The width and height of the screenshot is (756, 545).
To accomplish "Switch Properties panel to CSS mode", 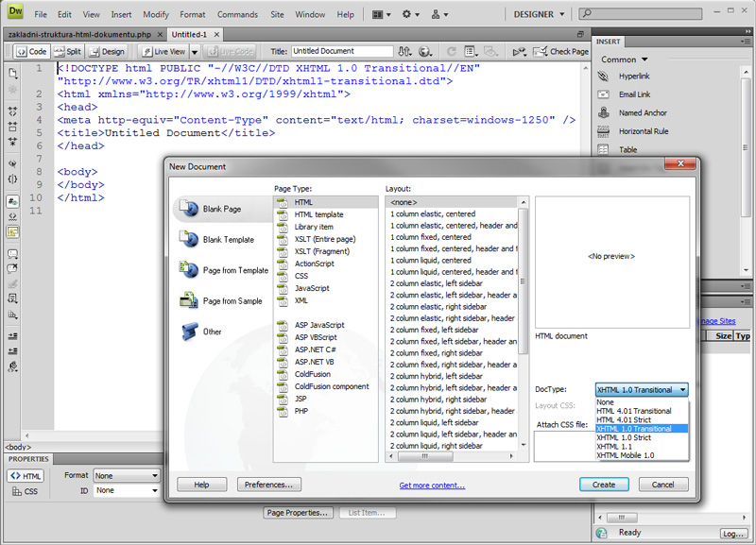I will tap(26, 491).
